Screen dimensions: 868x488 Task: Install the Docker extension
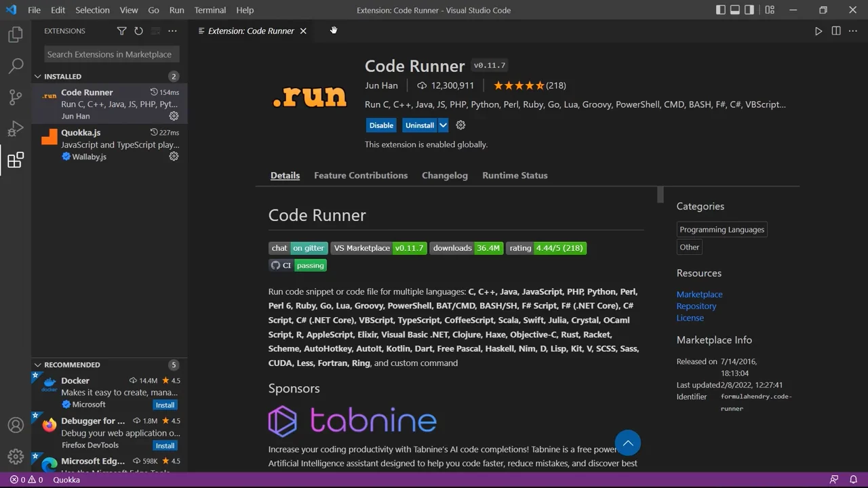(165, 405)
